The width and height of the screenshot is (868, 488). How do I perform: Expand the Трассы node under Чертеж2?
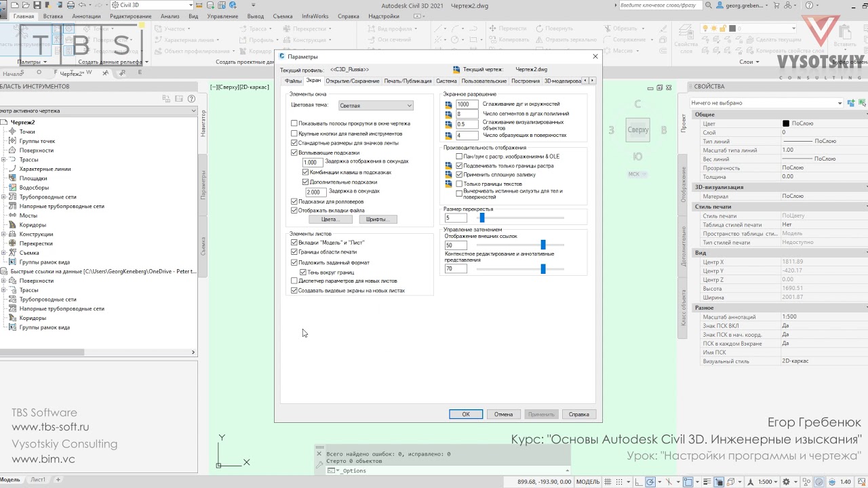coord(4,160)
